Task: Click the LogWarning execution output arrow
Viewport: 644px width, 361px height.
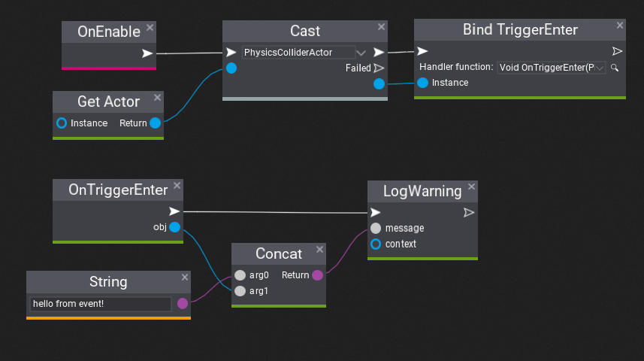Action: [x=469, y=213]
